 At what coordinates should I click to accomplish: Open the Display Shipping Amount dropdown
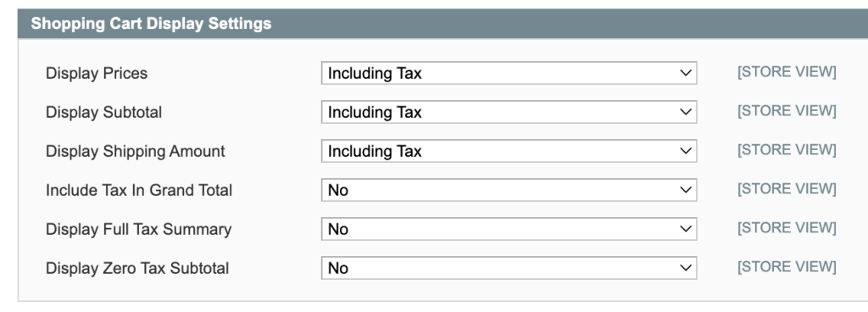coord(509,151)
